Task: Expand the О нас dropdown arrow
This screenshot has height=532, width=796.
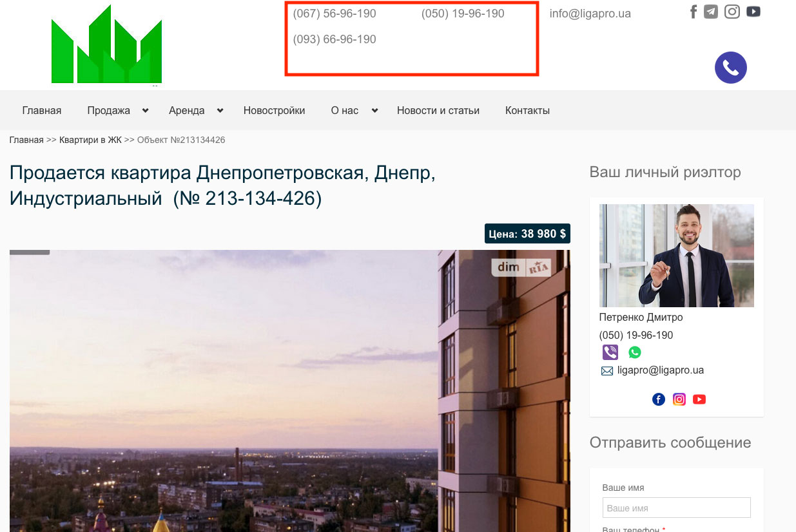Action: (x=374, y=111)
